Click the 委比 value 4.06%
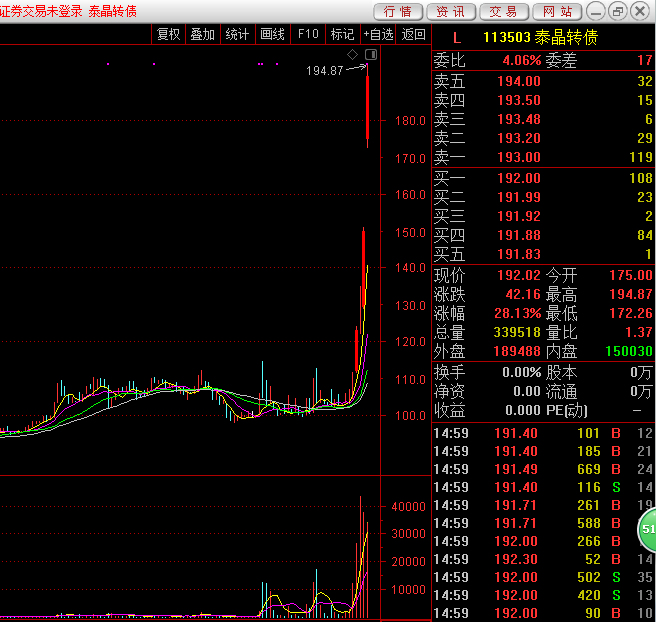The image size is (656, 622). 522,61
